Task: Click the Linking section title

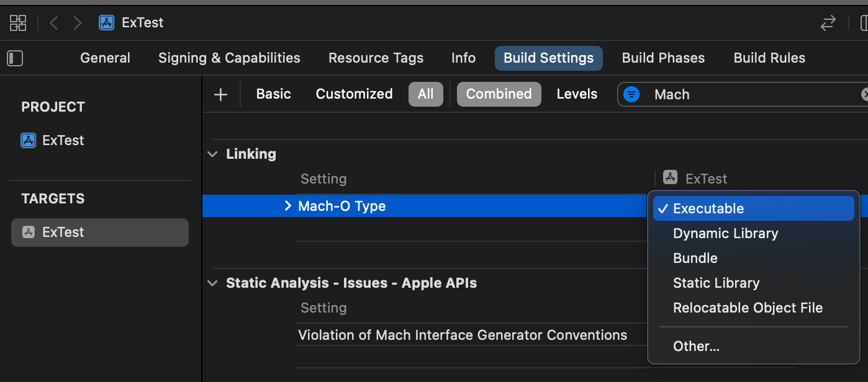Action: point(251,154)
